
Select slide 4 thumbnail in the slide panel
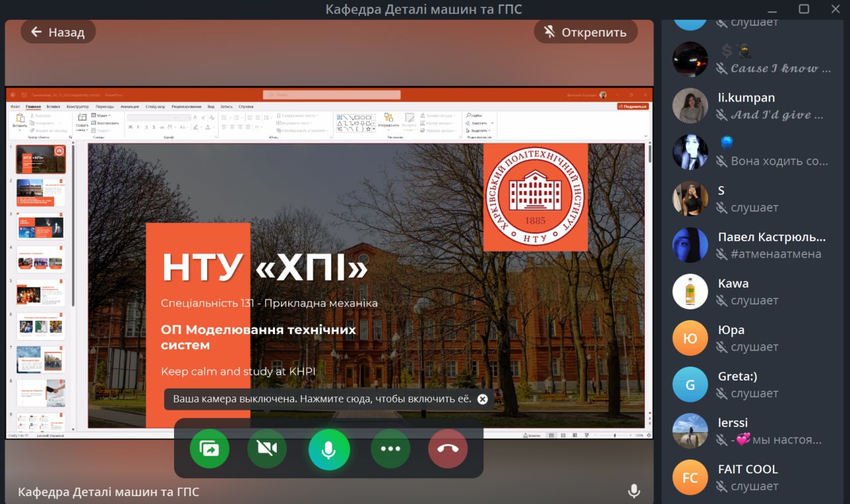coord(41,260)
